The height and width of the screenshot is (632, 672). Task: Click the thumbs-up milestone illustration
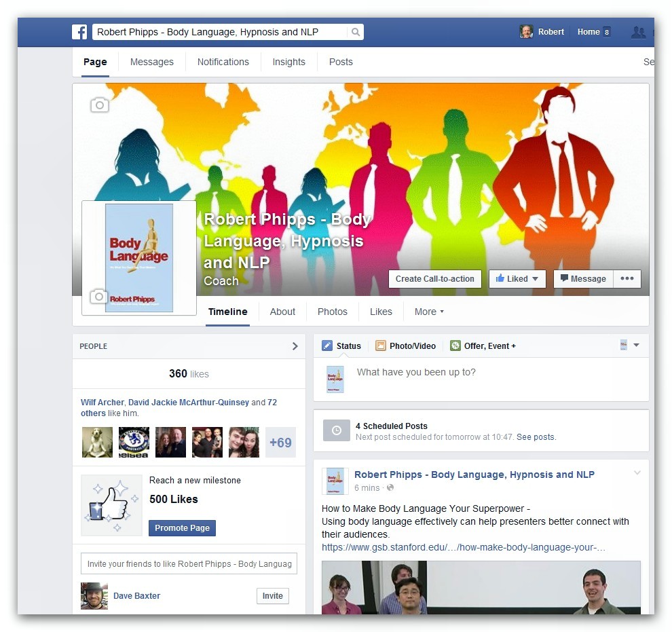click(x=111, y=505)
